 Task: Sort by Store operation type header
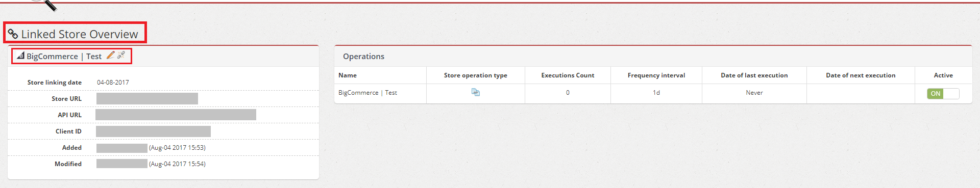(476, 75)
